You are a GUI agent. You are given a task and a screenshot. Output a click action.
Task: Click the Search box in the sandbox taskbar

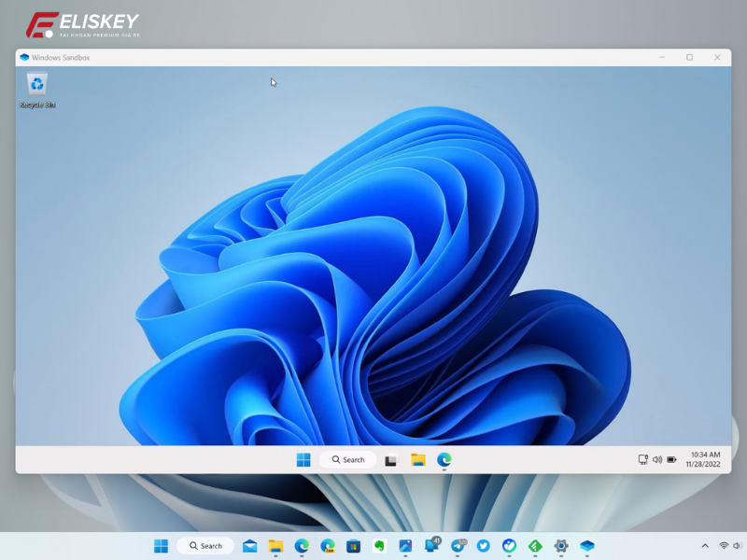347,459
